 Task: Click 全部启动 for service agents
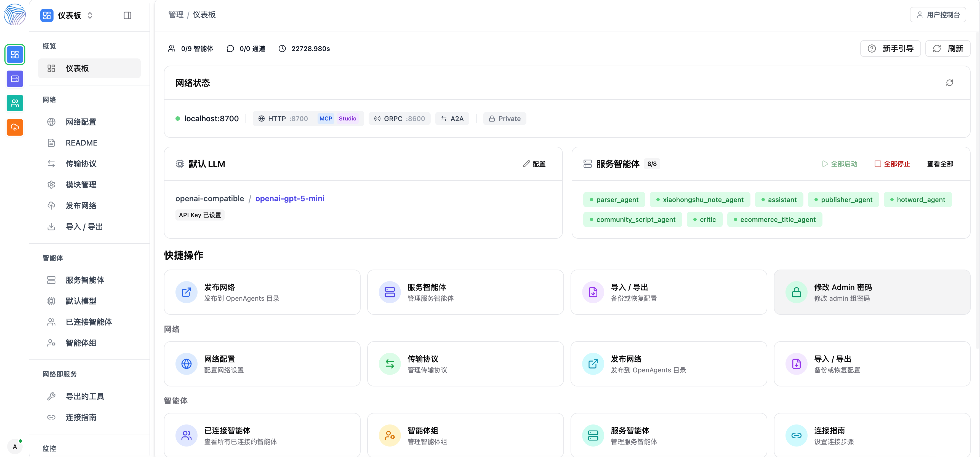[x=840, y=164]
